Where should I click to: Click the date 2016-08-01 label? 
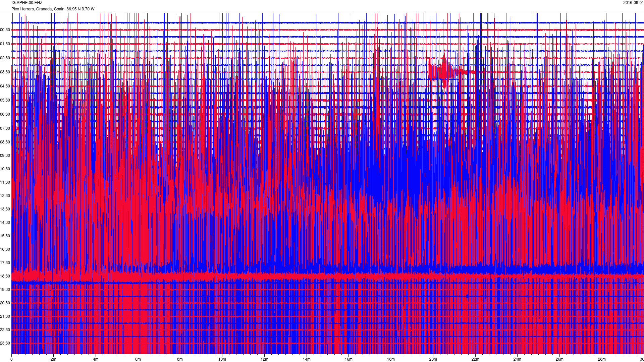pyautogui.click(x=633, y=3)
